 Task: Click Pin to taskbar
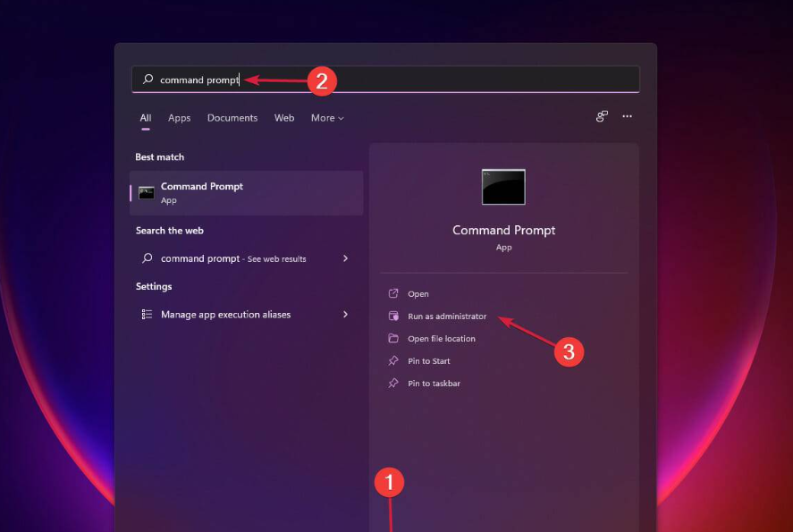[434, 384]
